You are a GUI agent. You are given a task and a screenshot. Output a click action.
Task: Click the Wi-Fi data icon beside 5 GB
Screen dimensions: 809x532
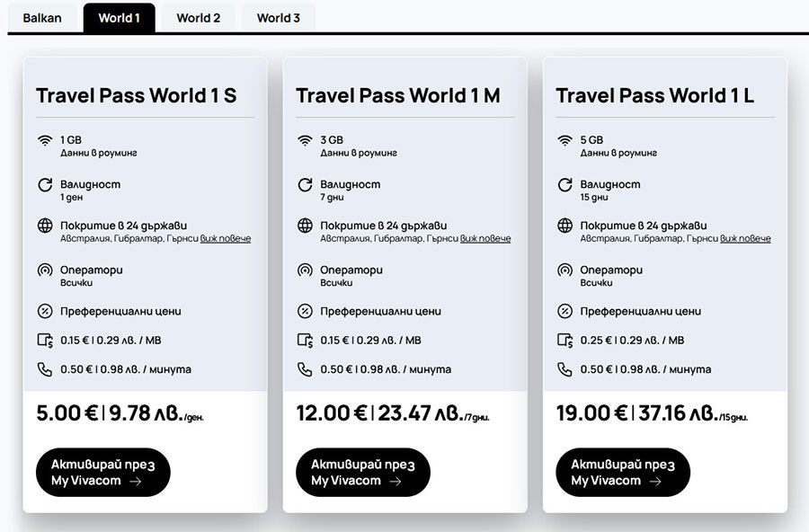(x=565, y=140)
